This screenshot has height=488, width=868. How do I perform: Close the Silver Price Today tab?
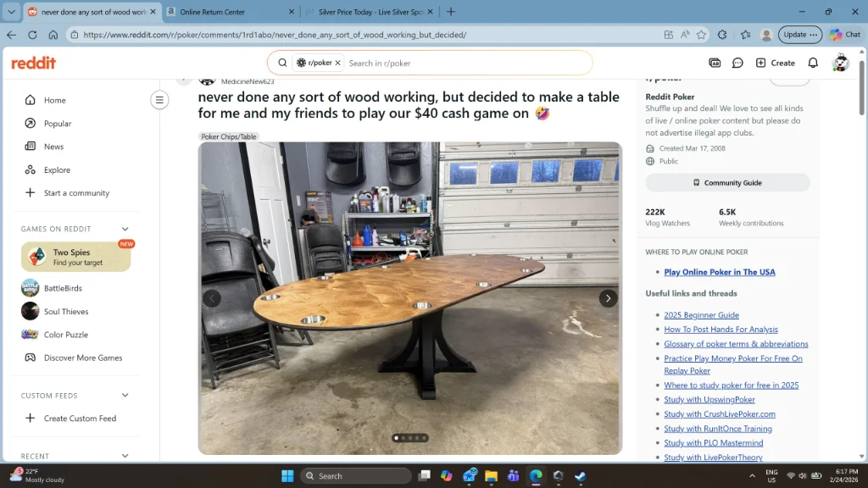click(x=430, y=12)
